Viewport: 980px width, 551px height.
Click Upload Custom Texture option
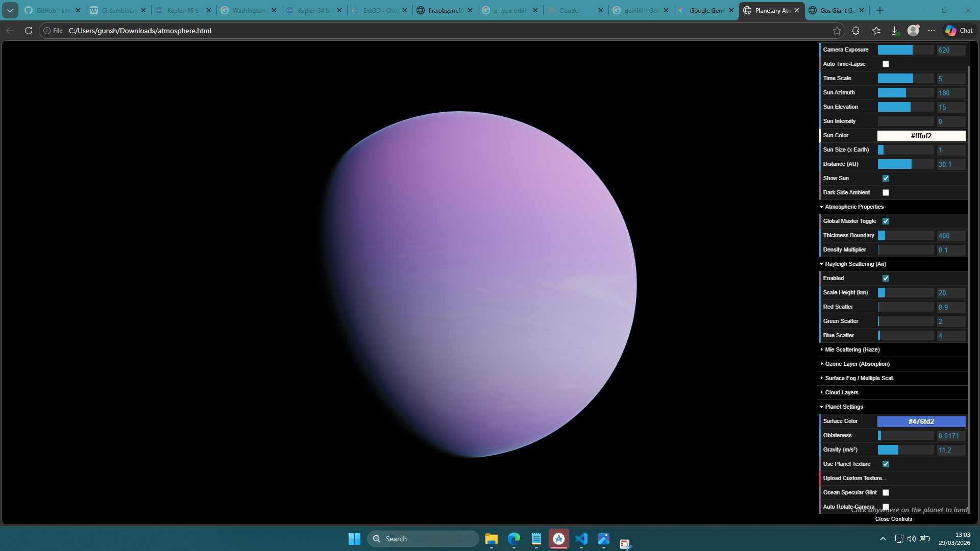854,479
